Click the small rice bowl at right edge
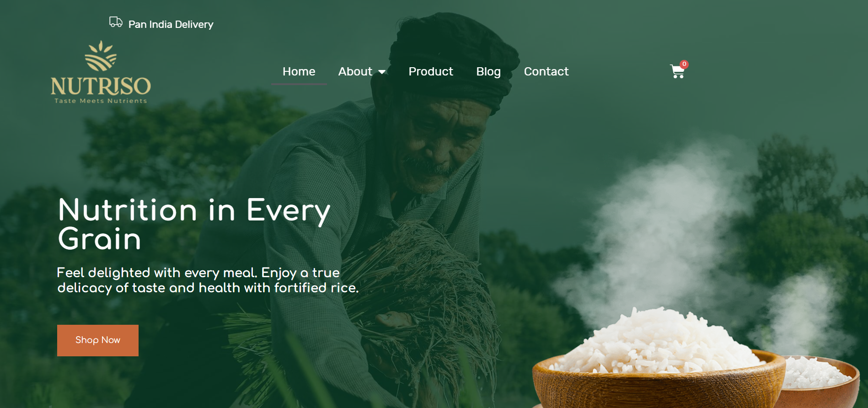Screen dimensions: 868x408 pos(821,380)
